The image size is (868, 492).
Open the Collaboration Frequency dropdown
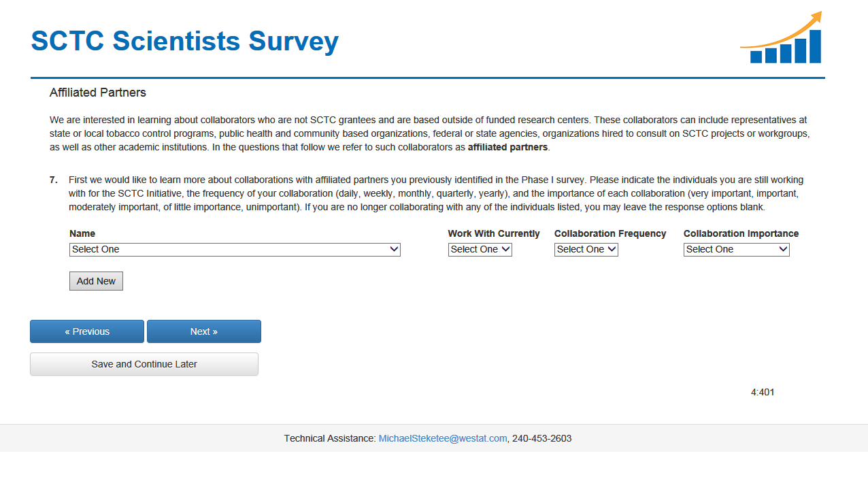[586, 250]
